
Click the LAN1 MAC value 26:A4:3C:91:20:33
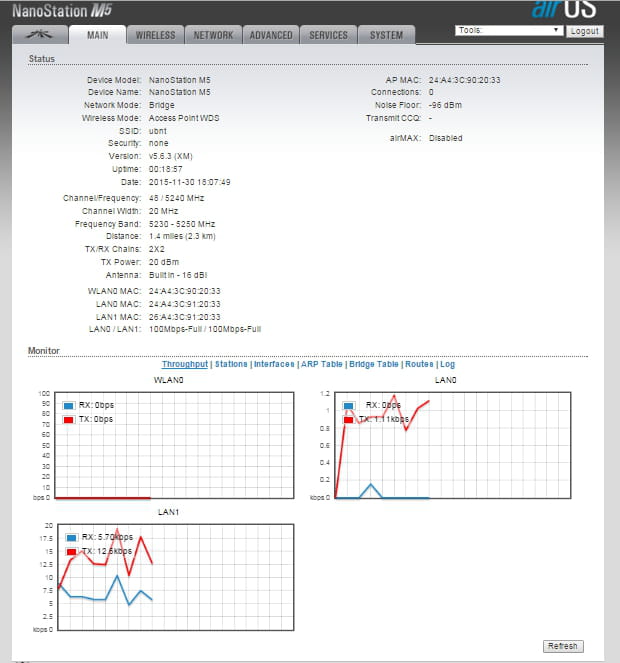pyautogui.click(x=184, y=317)
